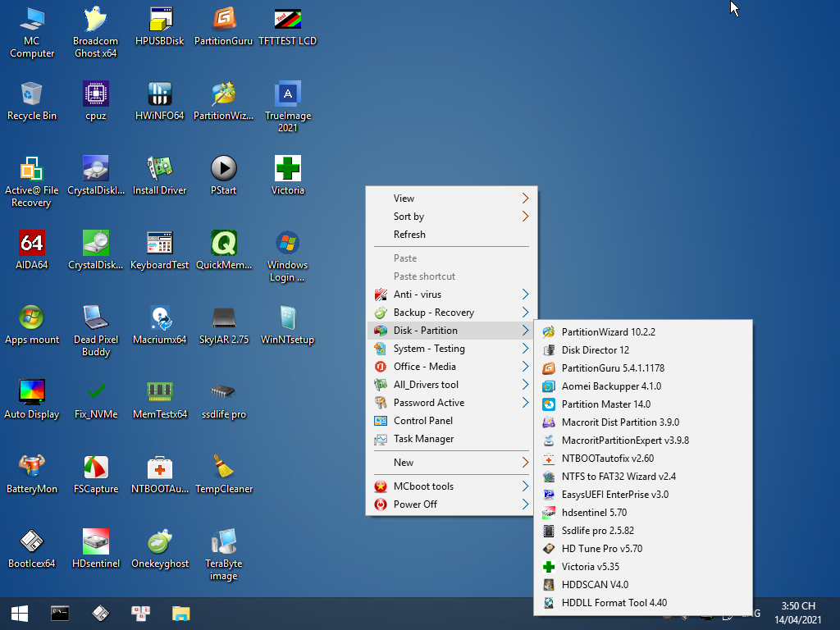Select the PStart desktop icon
Image resolution: width=840 pixels, height=630 pixels.
click(223, 176)
